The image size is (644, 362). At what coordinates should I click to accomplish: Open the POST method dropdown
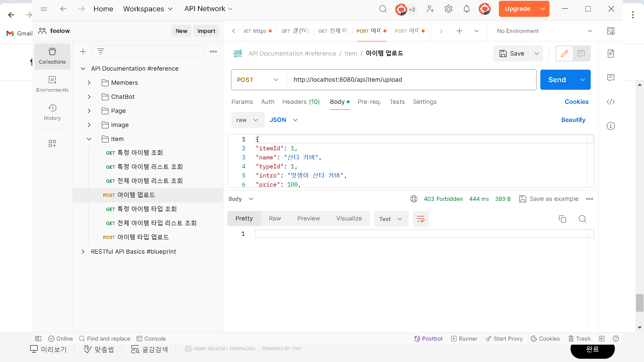[257, 80]
